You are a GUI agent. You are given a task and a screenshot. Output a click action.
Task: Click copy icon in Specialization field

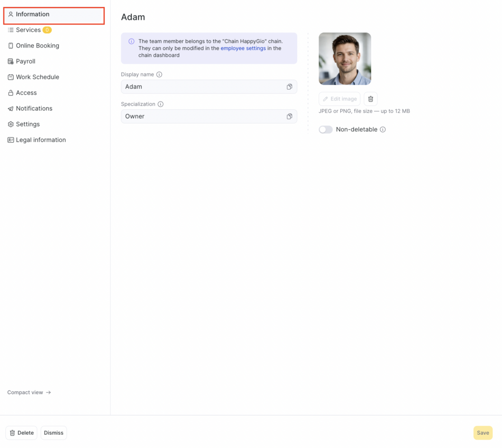coord(289,117)
